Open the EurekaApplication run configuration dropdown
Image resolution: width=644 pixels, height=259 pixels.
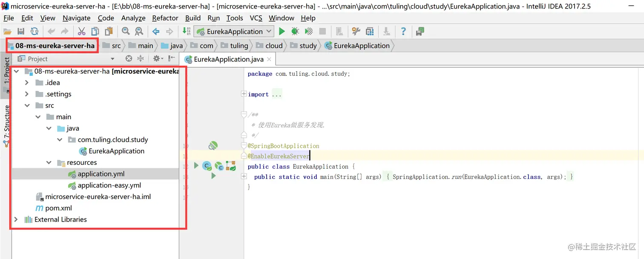pyautogui.click(x=234, y=31)
